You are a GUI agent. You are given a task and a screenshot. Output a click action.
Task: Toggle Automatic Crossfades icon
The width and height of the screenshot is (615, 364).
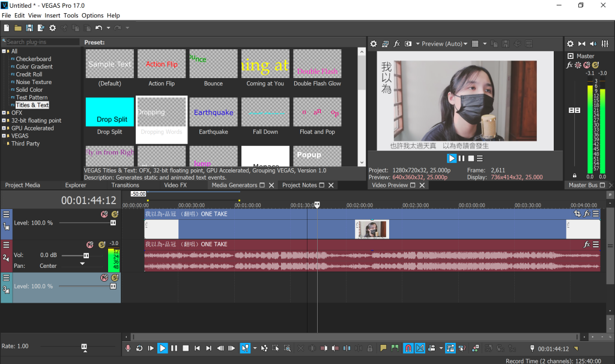pos(420,348)
